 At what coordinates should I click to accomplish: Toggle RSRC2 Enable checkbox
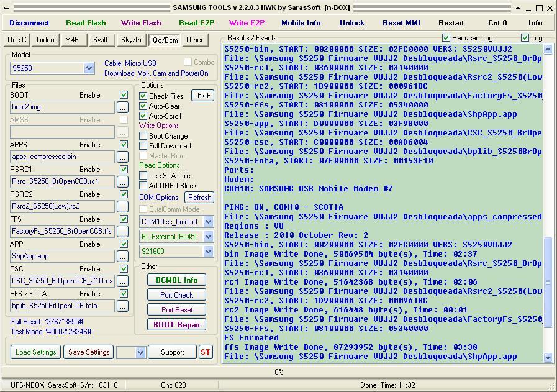point(124,194)
